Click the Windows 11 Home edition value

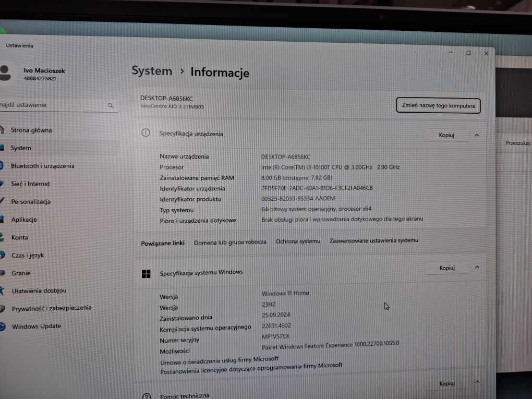coord(285,293)
